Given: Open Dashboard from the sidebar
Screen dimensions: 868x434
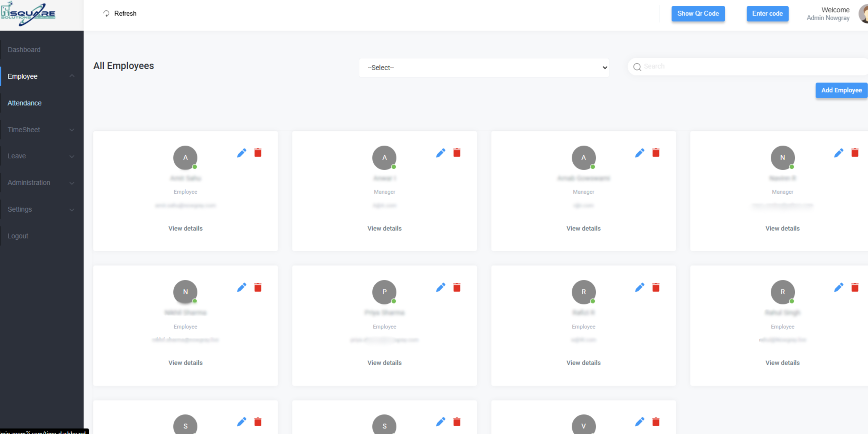Looking at the screenshot, I should 24,50.
